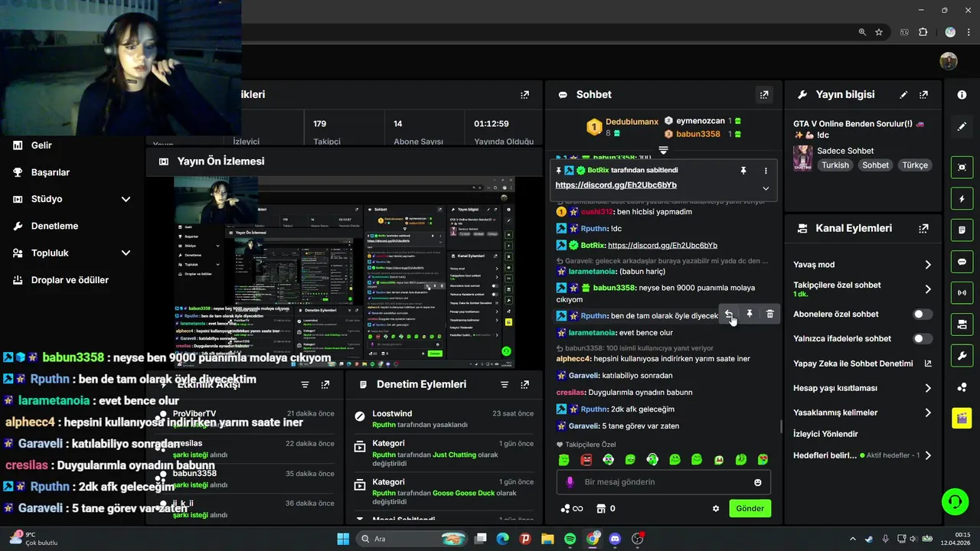Screen dimensions: 980x551
Task: Pop out the Denetim Eylemleri panel
Action: [524, 384]
